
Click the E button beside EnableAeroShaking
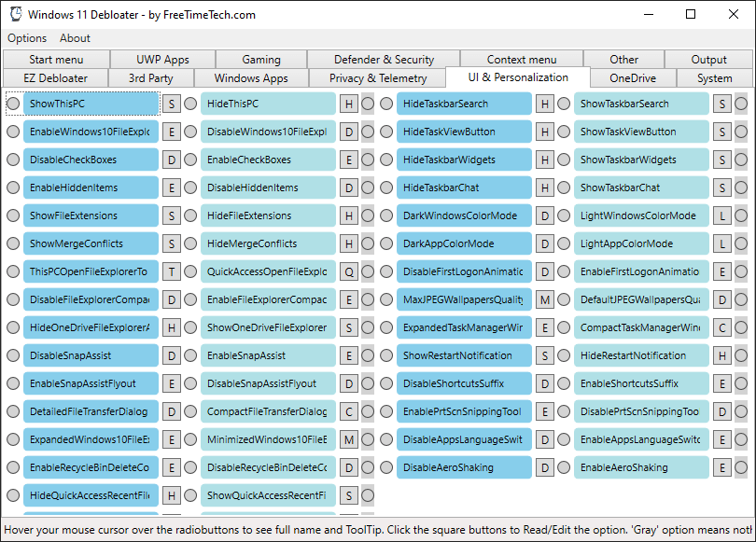click(722, 467)
